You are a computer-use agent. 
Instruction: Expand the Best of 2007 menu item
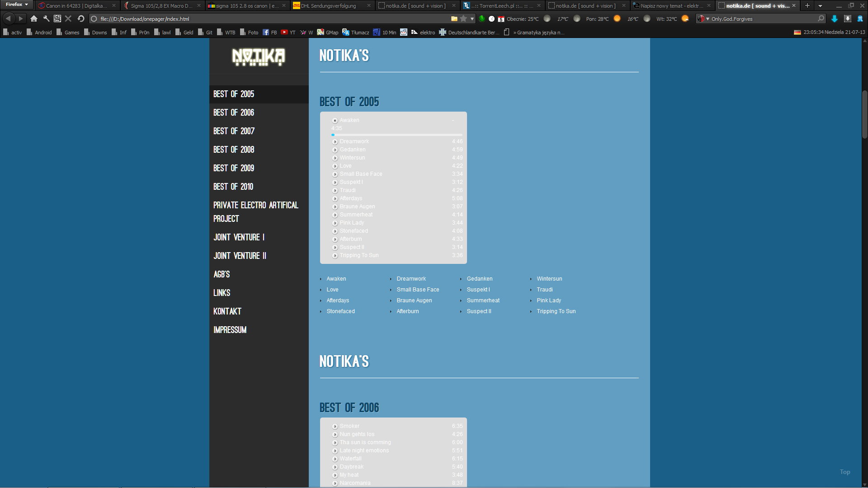(234, 131)
